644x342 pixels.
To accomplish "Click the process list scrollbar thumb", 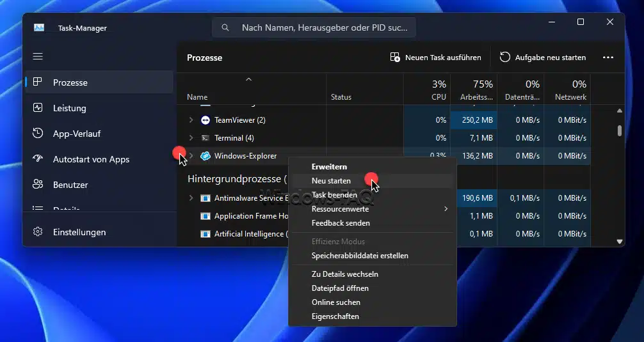I will click(x=620, y=130).
